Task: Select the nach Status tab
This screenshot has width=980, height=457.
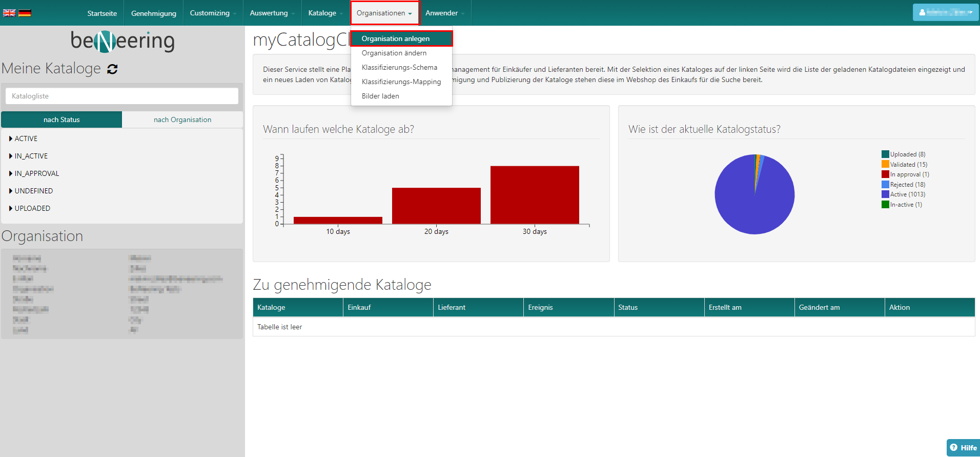Action: click(62, 120)
